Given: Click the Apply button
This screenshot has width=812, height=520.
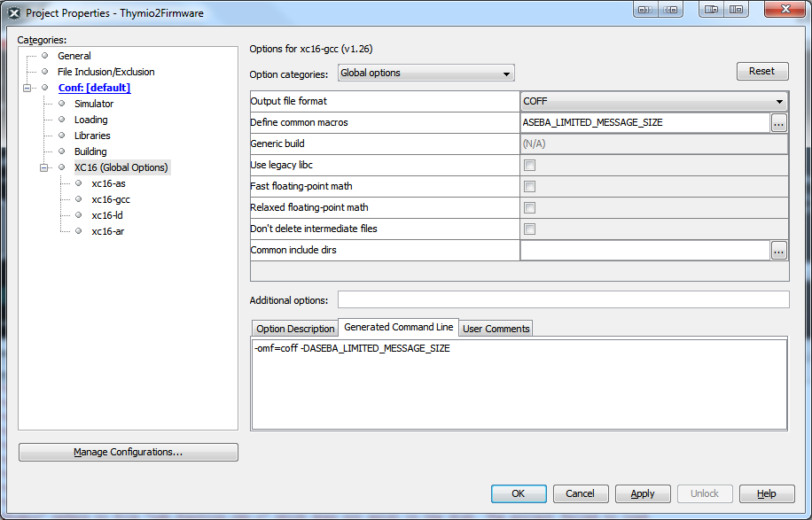Looking at the screenshot, I should pos(643,493).
